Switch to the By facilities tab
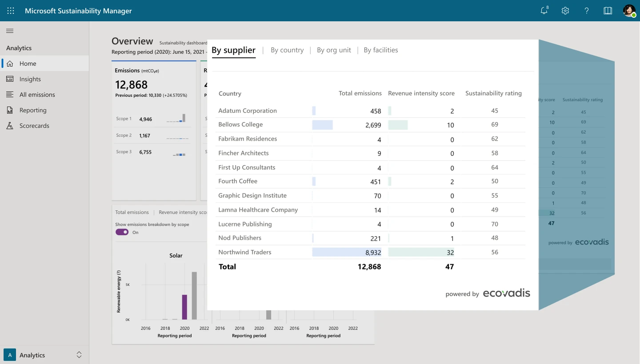This screenshot has width=640, height=364. [380, 50]
